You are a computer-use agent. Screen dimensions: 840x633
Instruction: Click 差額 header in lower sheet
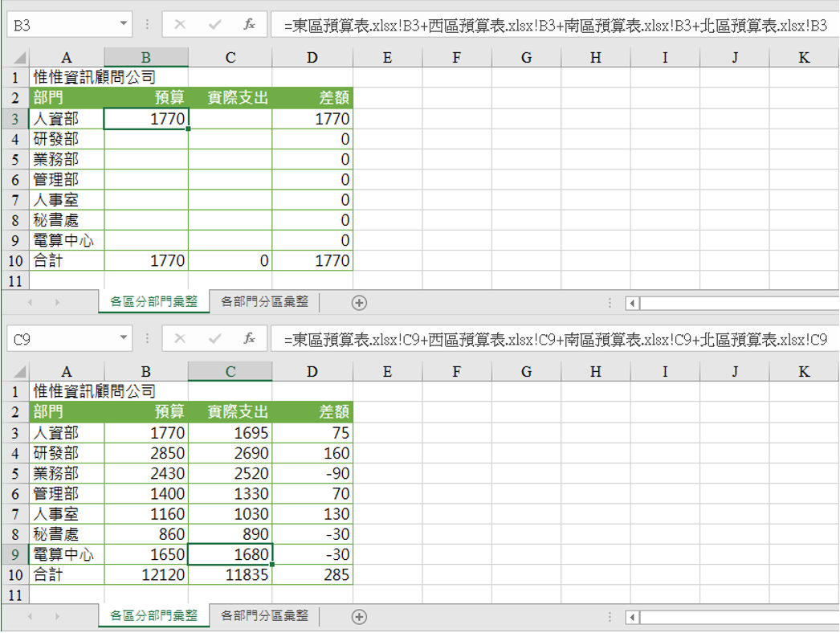coord(313,411)
